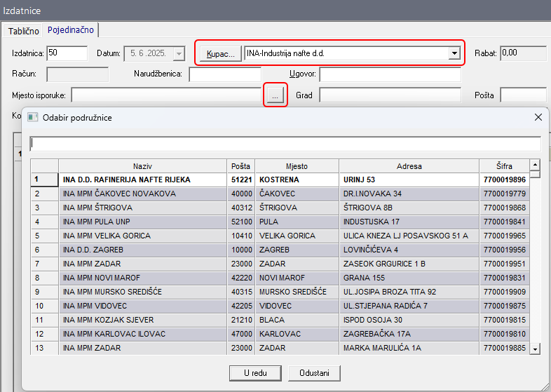
Task: Click address cell UL.JOSIPA BROZA TITA 92
Action: (409, 292)
